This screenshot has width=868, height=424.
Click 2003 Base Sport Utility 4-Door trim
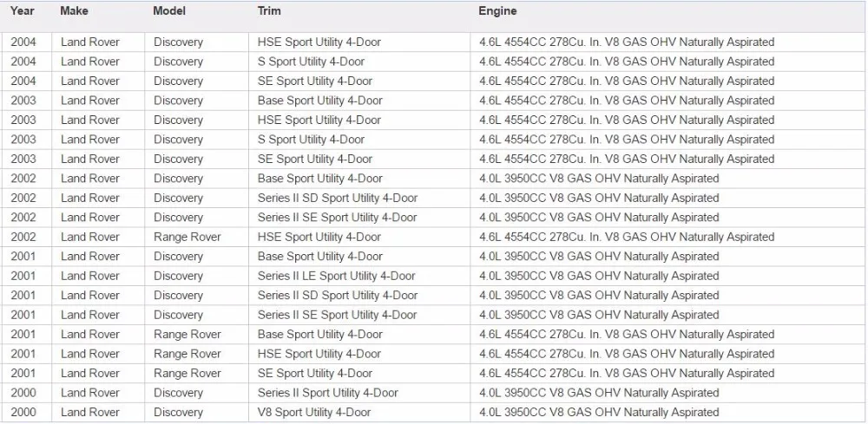(320, 101)
